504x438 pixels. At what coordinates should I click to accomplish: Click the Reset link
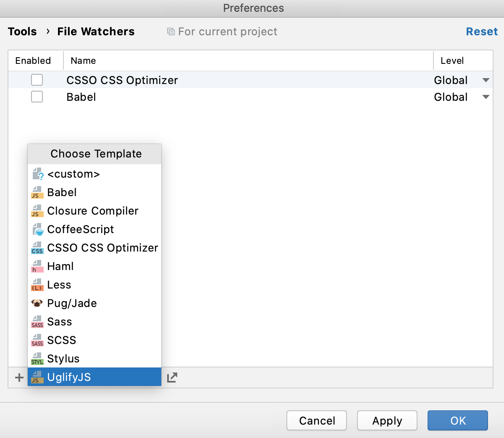pyautogui.click(x=482, y=31)
